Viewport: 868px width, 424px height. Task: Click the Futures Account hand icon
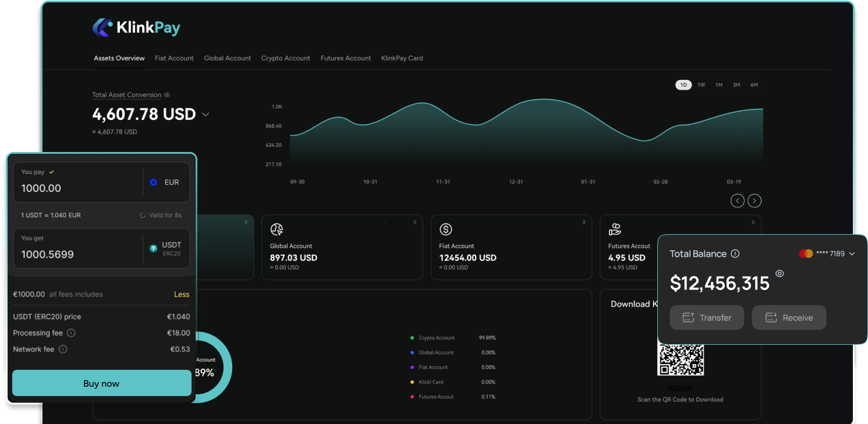pyautogui.click(x=615, y=229)
